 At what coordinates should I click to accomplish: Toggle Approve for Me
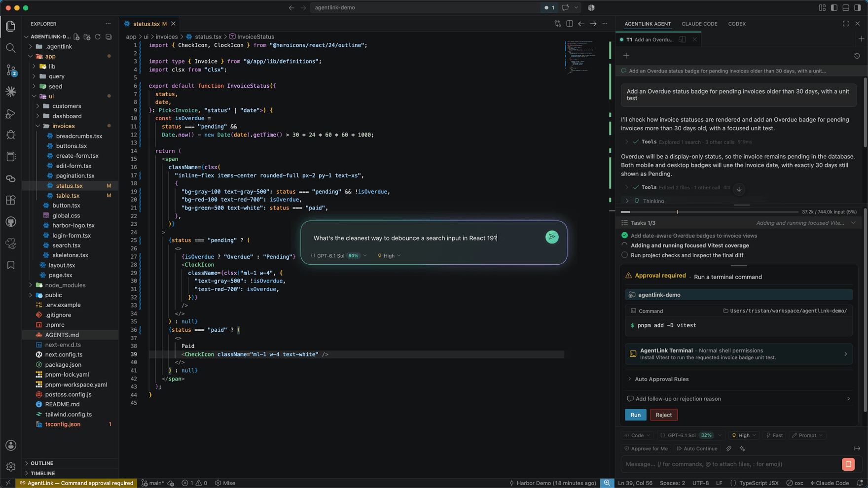pos(646,449)
